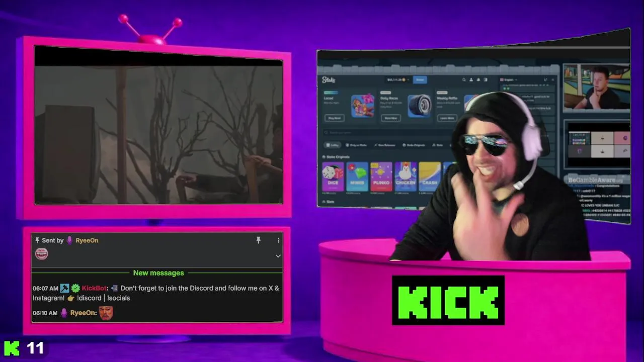Click the '!socials' command text

tap(118, 298)
